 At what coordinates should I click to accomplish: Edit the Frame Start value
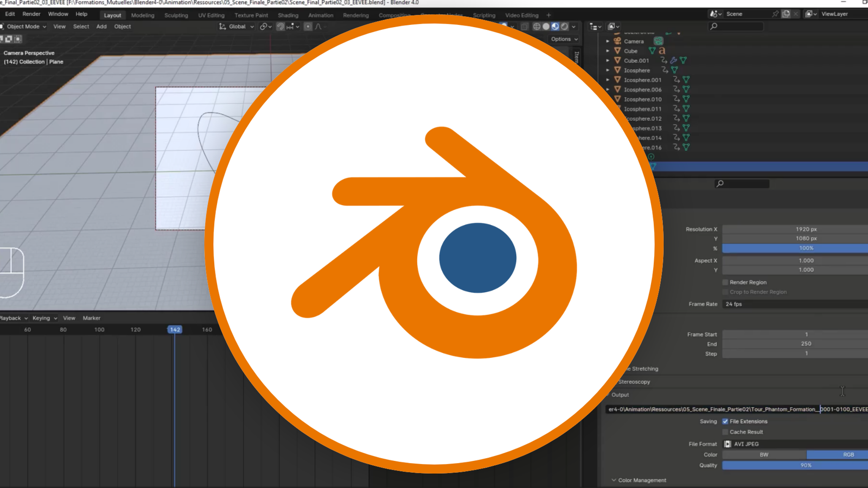[795, 335]
